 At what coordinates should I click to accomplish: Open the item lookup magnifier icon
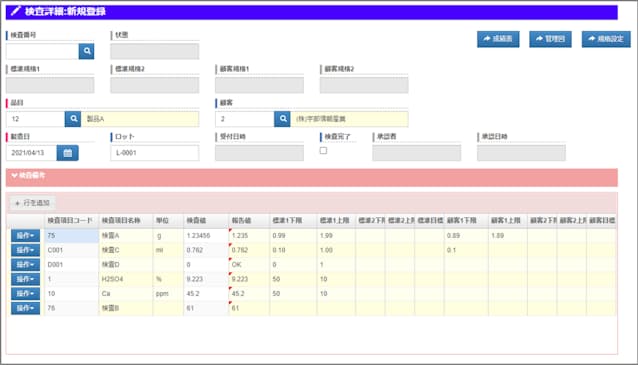coord(73,119)
